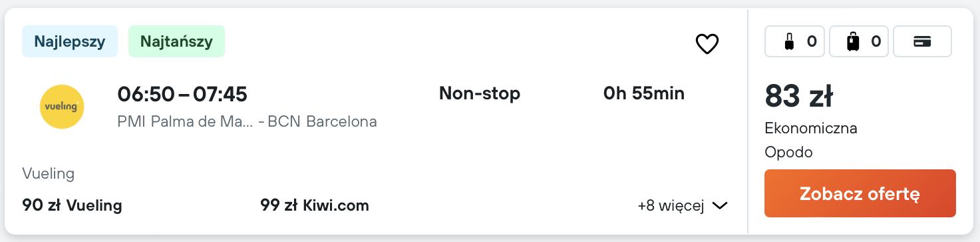
Task: Click the cabin bag allowance icon
Action: (790, 42)
